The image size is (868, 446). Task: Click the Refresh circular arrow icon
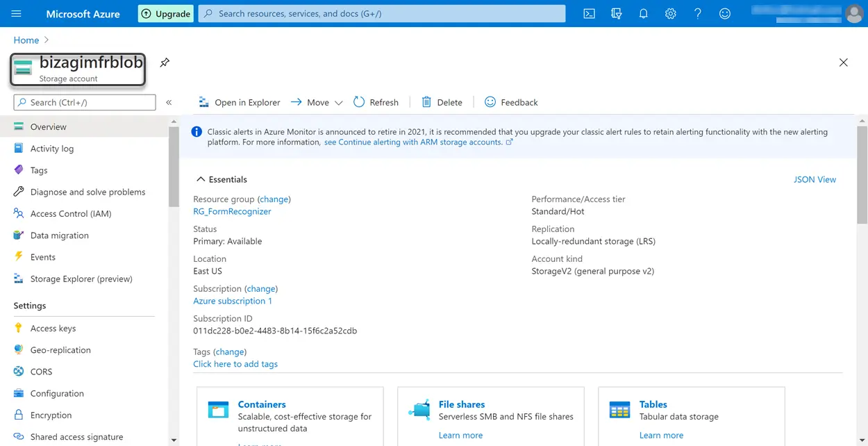coord(359,102)
